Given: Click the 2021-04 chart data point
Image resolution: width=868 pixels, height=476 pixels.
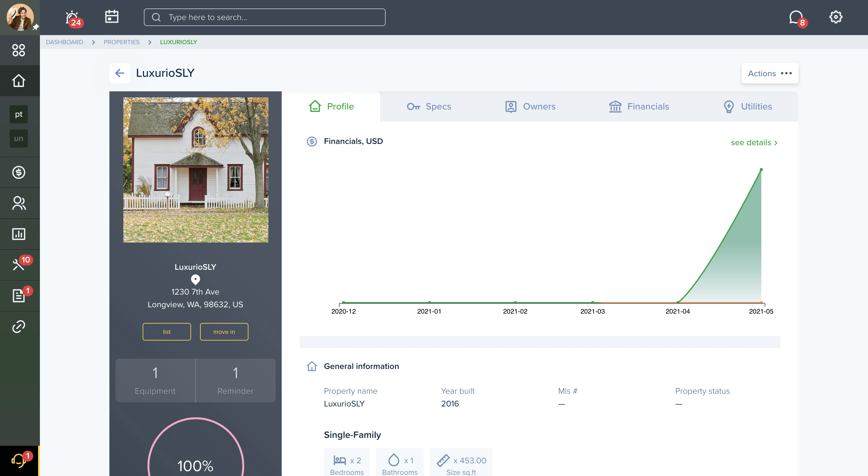Looking at the screenshot, I should pyautogui.click(x=678, y=302).
